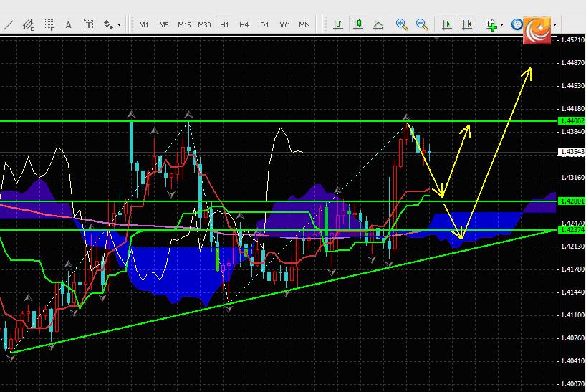Click the 1.41100 price scale value
Image resolution: width=586 pixels, height=392 pixels.
click(x=572, y=315)
